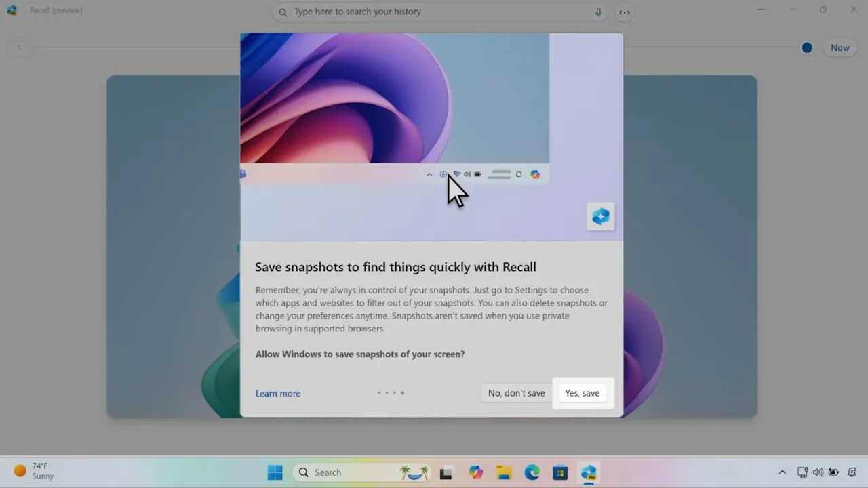Click the palm tree search highlight icon
Viewport: 868px width, 488px height.
pos(414,472)
